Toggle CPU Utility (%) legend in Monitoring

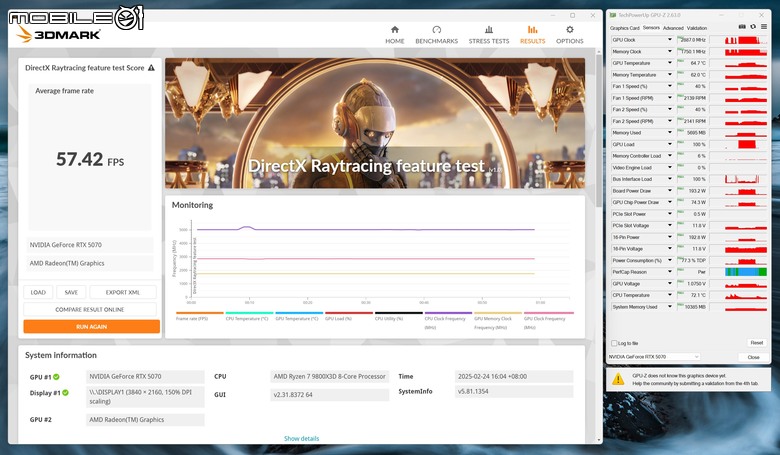tap(398, 316)
